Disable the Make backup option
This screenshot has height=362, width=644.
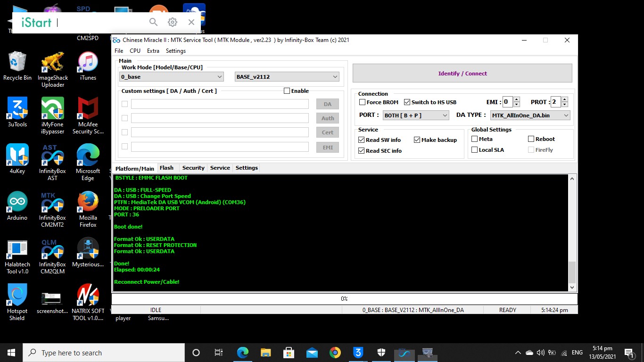pyautogui.click(x=417, y=140)
